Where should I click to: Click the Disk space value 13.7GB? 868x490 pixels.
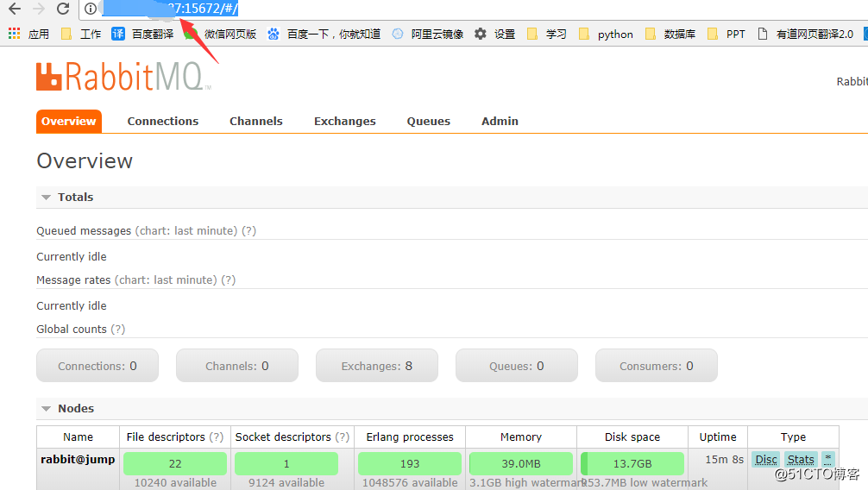[632, 463]
